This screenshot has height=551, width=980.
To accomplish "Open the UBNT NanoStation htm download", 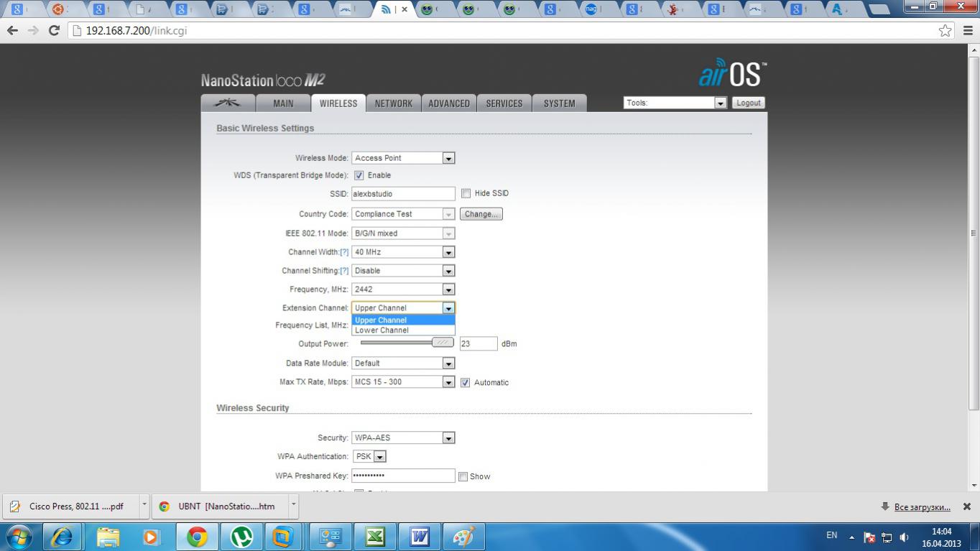I will pyautogui.click(x=220, y=506).
